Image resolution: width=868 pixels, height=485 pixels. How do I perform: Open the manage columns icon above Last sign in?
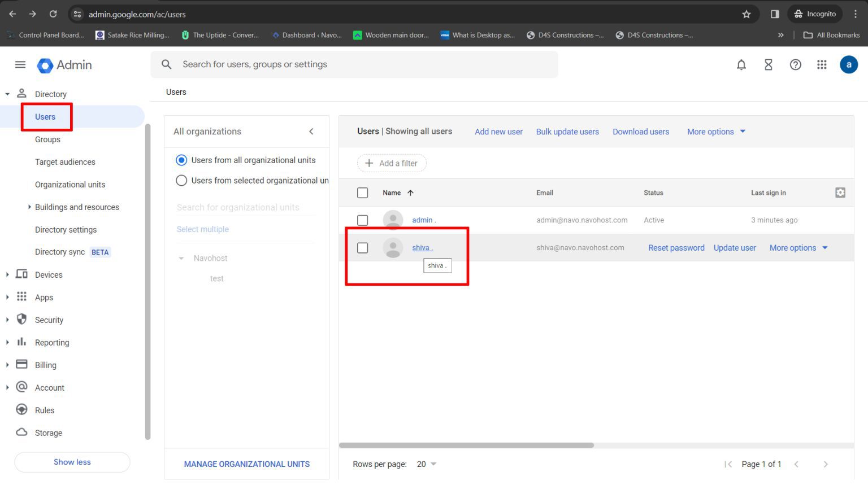click(840, 193)
